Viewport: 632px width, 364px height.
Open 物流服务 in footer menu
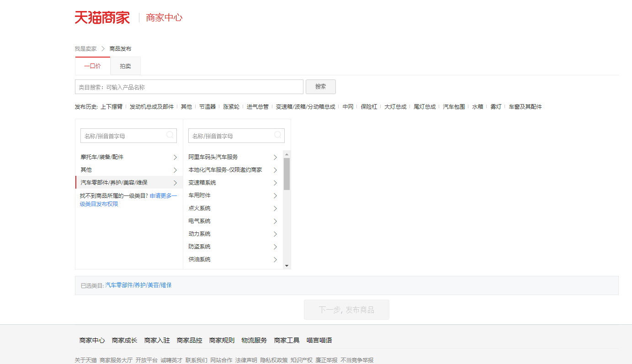(x=254, y=340)
